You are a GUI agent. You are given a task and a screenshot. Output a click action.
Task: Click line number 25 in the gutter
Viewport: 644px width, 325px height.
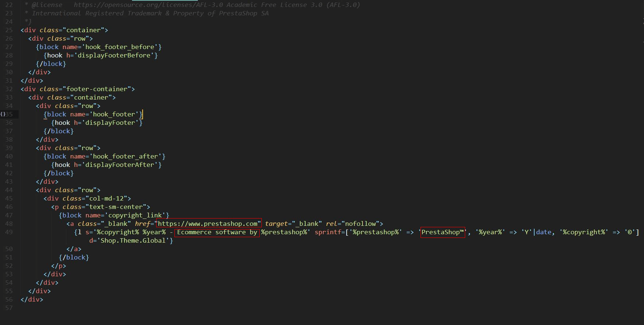point(9,30)
